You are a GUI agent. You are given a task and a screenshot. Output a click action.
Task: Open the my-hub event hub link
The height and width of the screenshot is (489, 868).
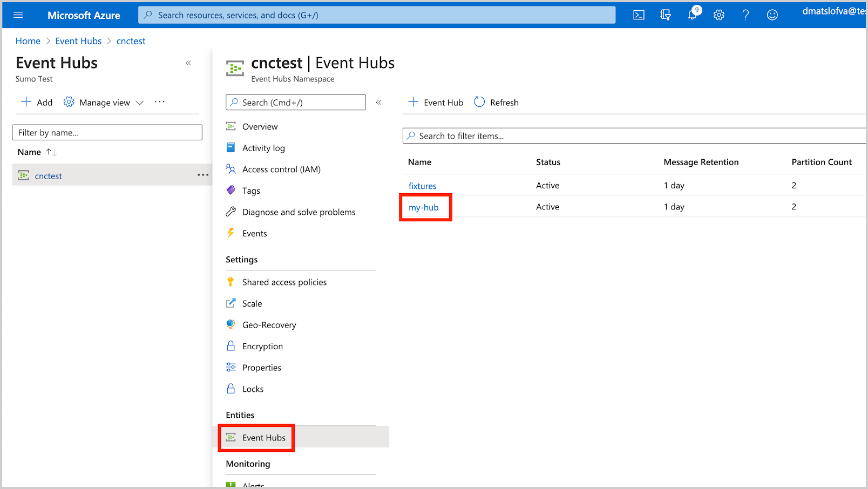[x=424, y=207]
